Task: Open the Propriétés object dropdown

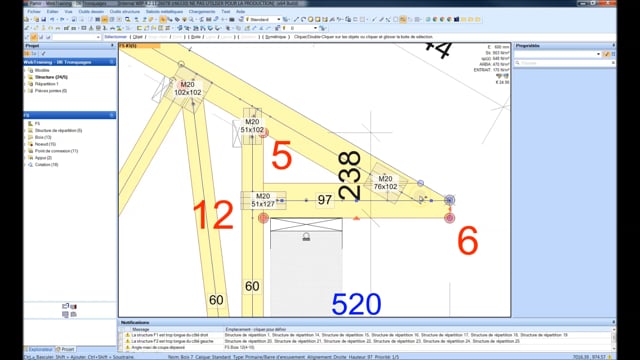Action: pyautogui.click(x=598, y=54)
